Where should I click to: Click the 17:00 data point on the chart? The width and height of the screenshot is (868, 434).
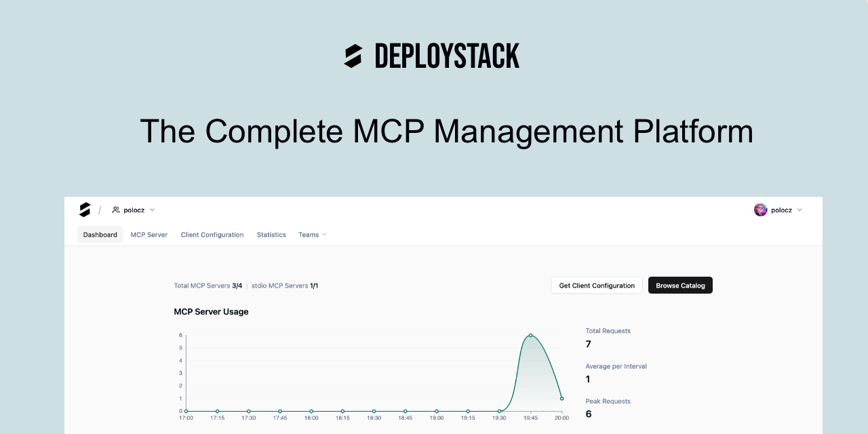pyautogui.click(x=186, y=410)
